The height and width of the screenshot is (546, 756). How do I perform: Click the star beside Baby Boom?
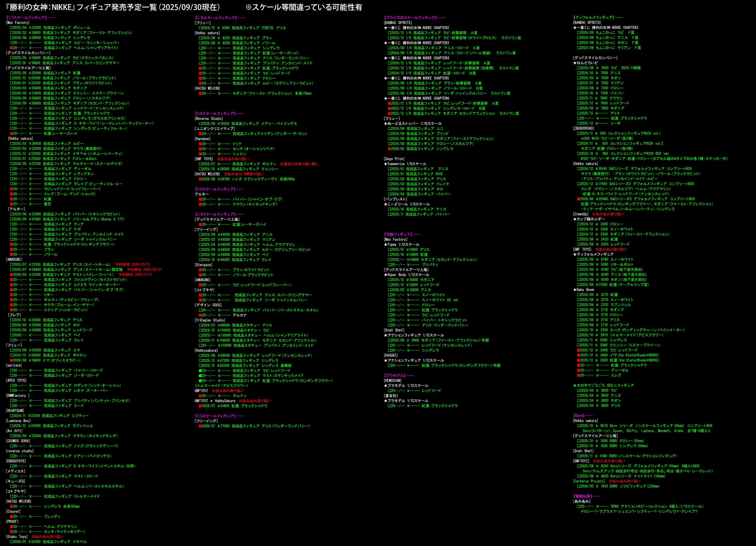point(575,290)
